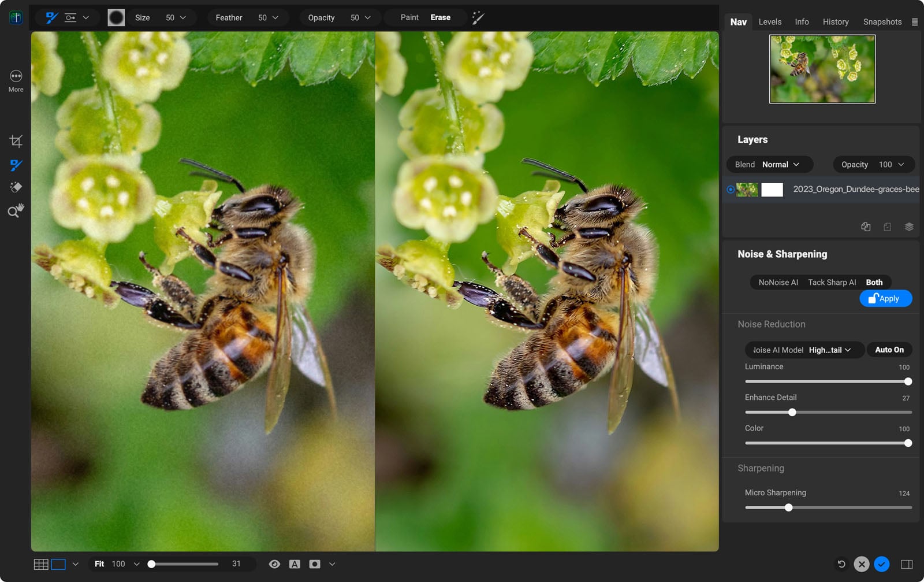The height and width of the screenshot is (582, 924).
Task: Select Tack Sharp AI mode
Action: 832,282
